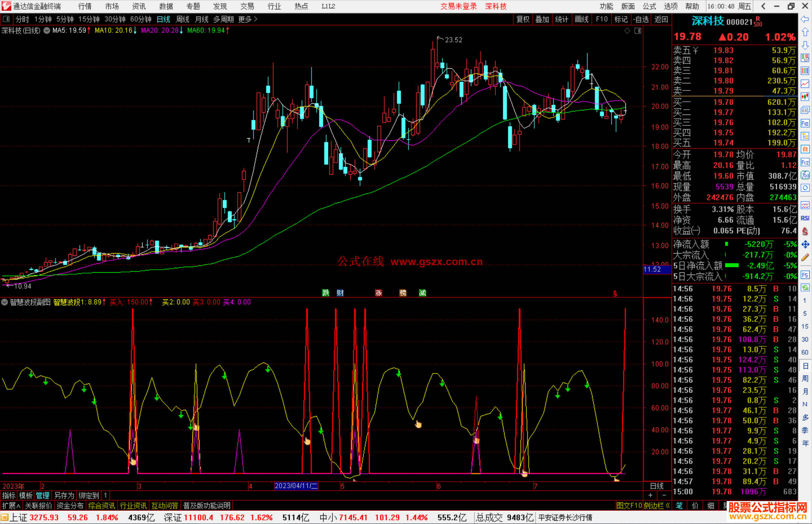Click the F12 sidebar icon
Image resolution: width=812 pixels, height=524 pixels.
pyautogui.click(x=804, y=162)
